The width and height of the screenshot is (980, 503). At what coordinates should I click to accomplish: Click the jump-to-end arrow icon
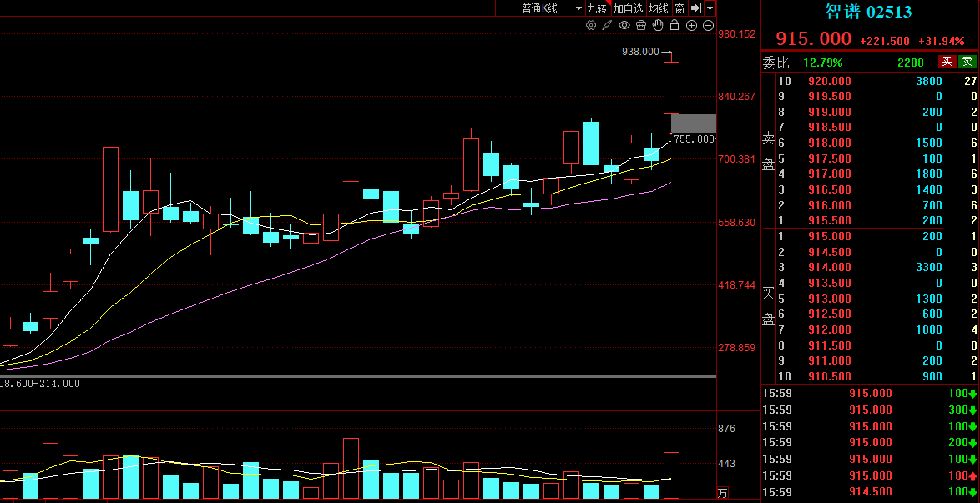point(695,8)
